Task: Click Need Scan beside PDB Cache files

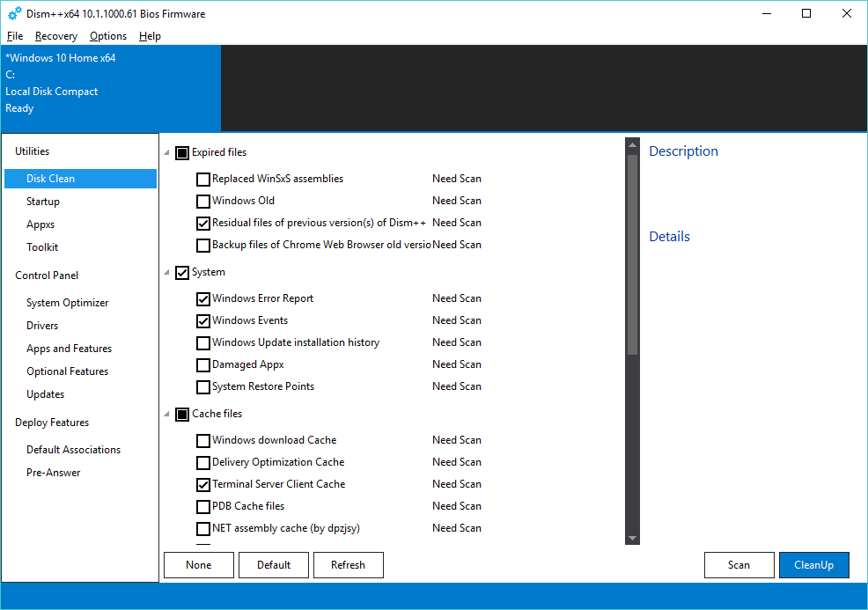Action: tap(457, 506)
